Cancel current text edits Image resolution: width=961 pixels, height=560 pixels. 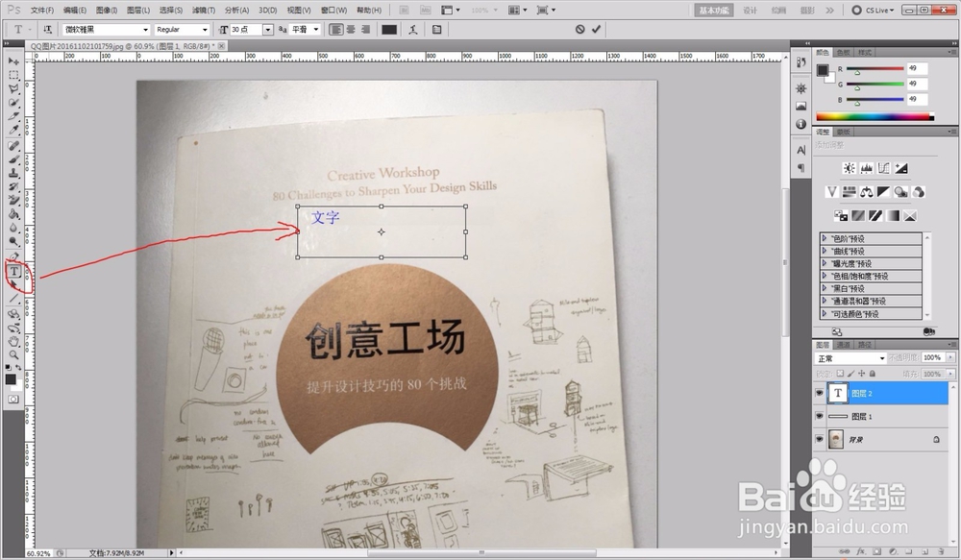click(579, 29)
